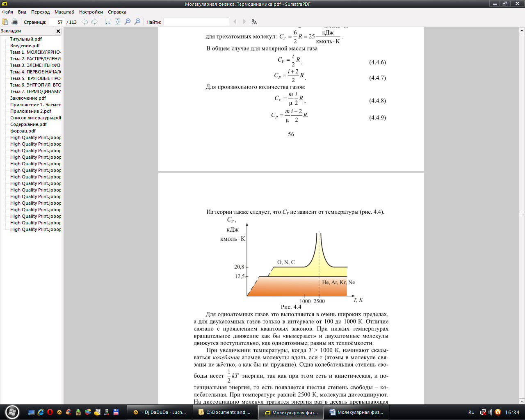The image size is (525, 420).
Task: Click the Рис. 4.4 figure caption
Action: point(291,307)
